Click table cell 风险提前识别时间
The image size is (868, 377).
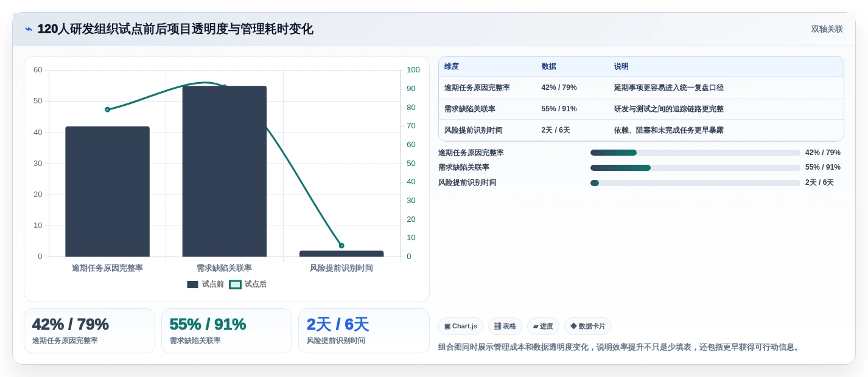pos(474,130)
